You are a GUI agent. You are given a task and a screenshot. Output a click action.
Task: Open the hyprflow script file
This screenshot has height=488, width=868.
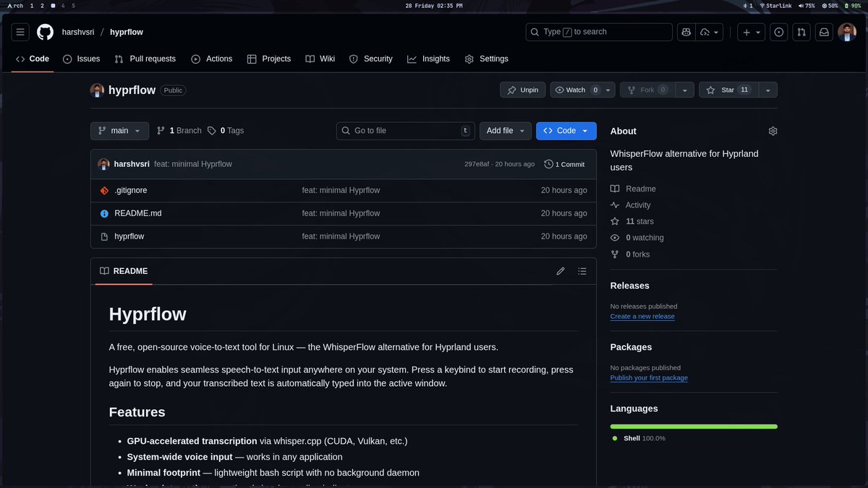pyautogui.click(x=129, y=236)
